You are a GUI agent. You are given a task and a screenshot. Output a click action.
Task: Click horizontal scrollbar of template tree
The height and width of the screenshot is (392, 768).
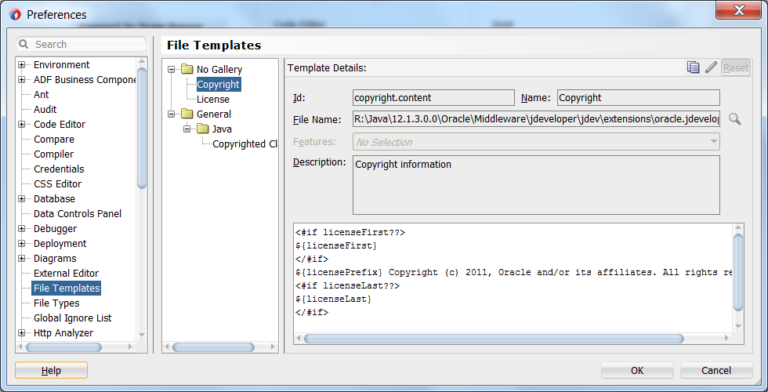[x=213, y=347]
